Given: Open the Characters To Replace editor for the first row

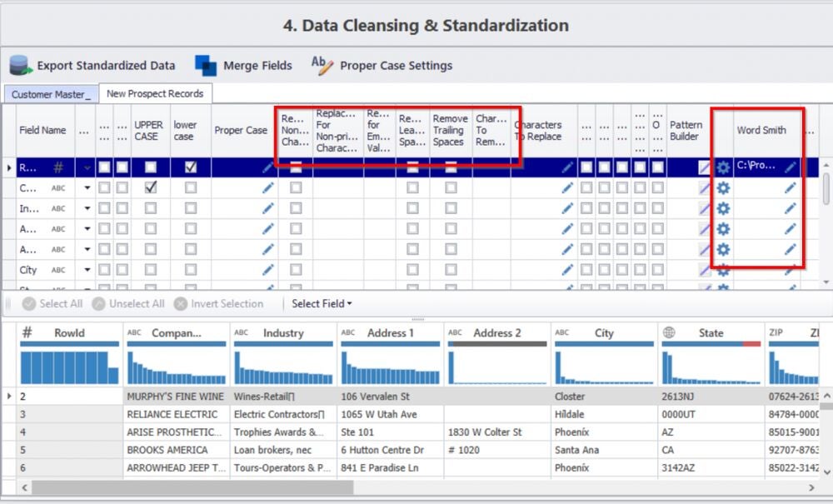Looking at the screenshot, I should (x=566, y=167).
